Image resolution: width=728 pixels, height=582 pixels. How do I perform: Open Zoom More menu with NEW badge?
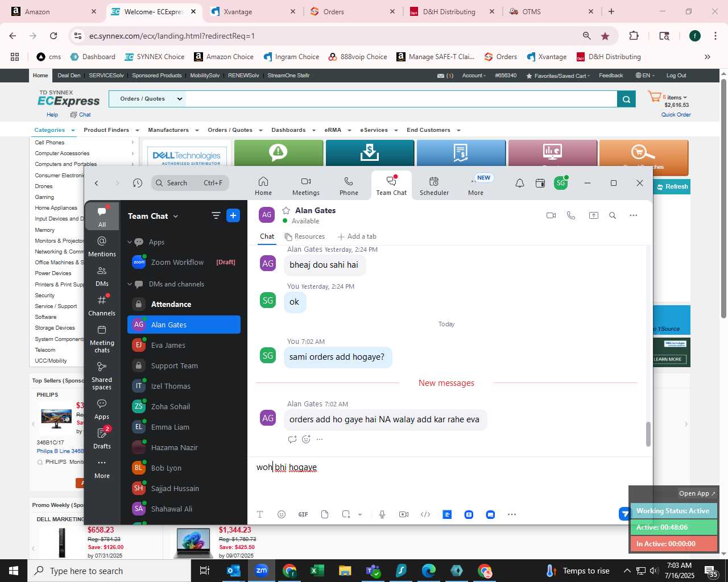coord(476,186)
